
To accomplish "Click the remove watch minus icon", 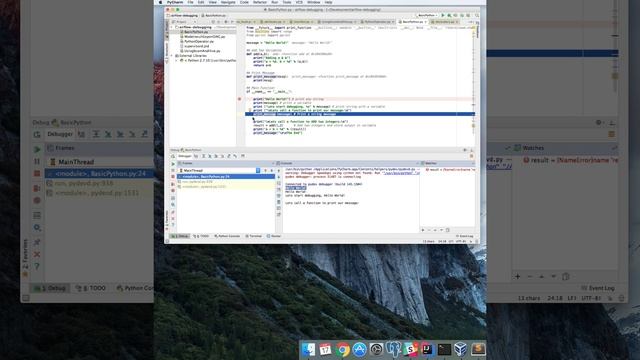I will (x=429, y=230).
